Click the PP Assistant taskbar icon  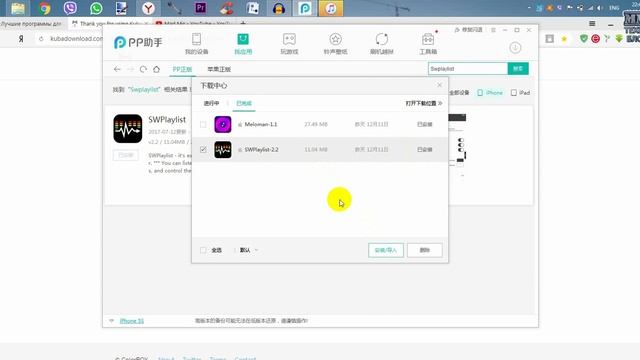305,8
